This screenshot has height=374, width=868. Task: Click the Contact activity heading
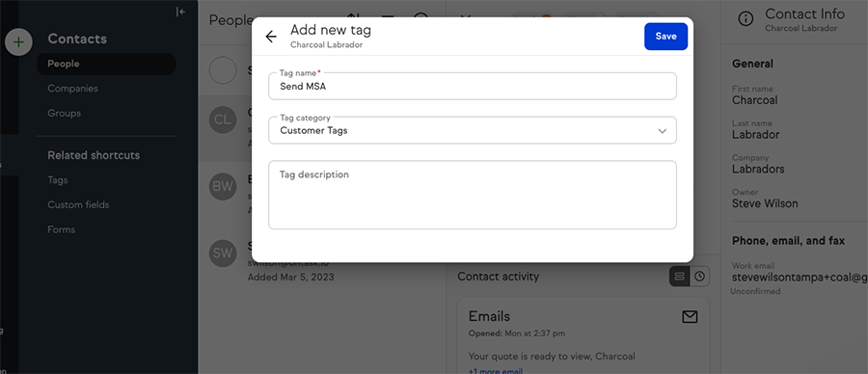click(x=498, y=277)
